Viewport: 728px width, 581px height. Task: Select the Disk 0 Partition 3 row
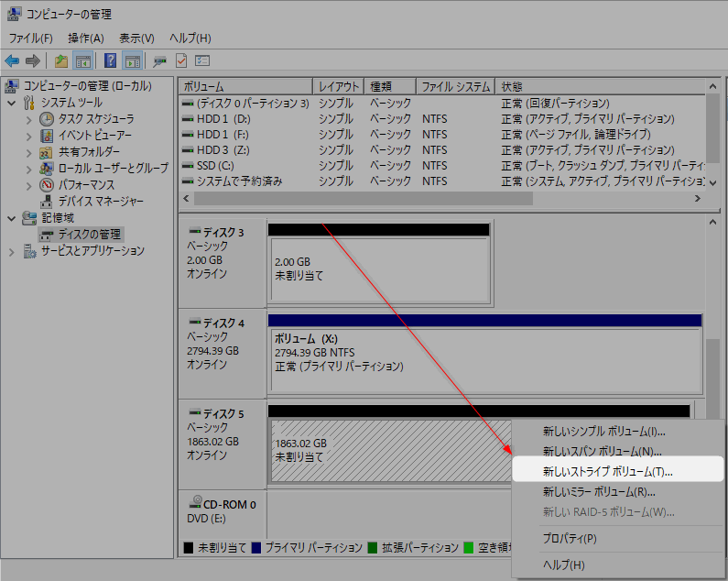[442, 104]
